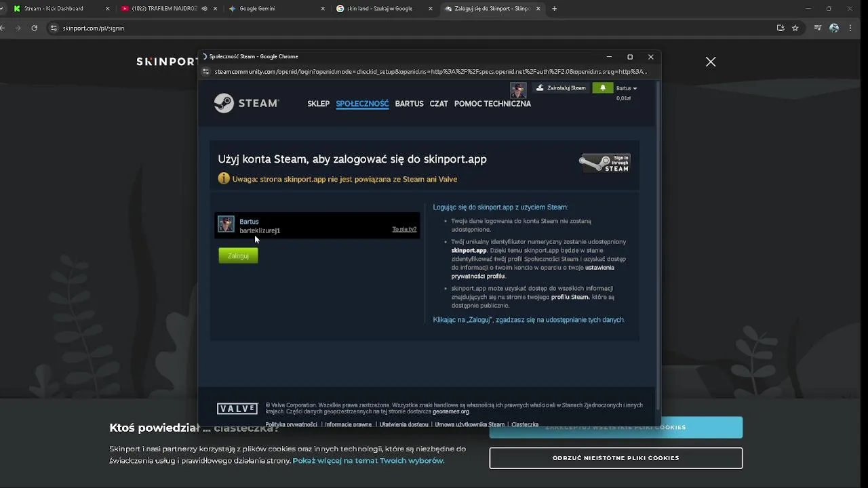This screenshot has height=488, width=868.
Task: Click the 'To nie ty?' link
Action: [x=404, y=229]
